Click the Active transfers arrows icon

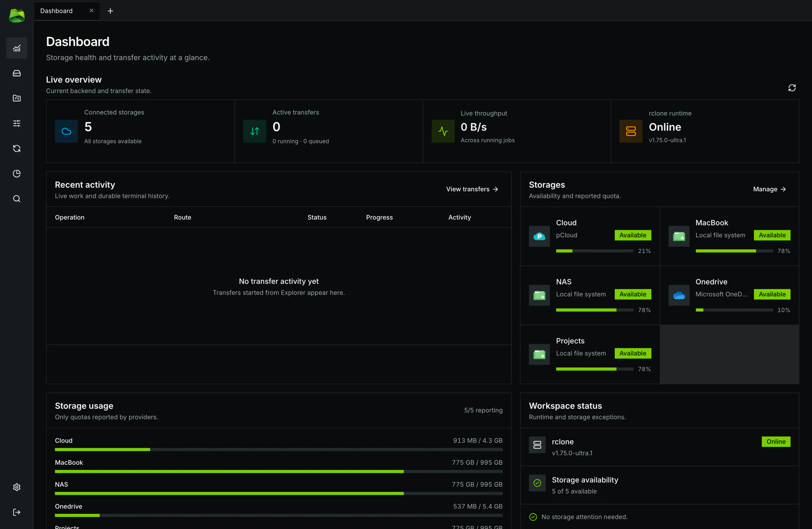pos(254,131)
